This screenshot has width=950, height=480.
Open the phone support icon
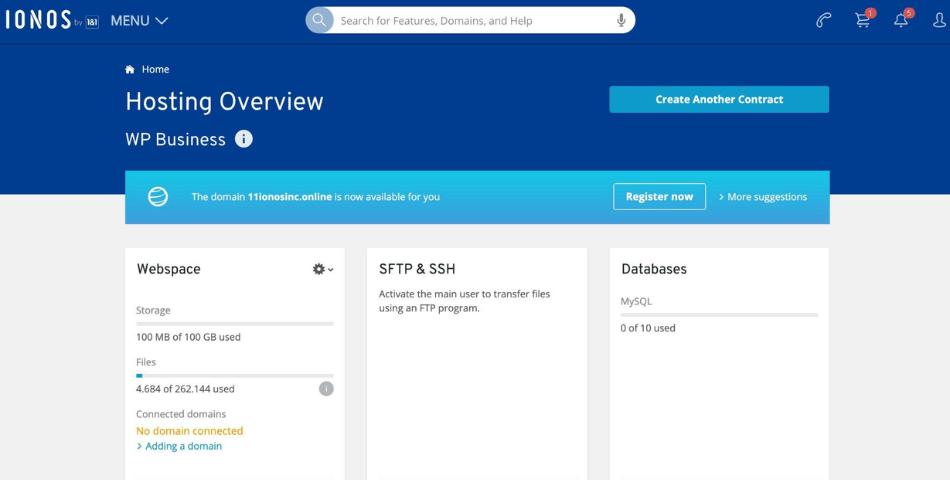click(823, 20)
